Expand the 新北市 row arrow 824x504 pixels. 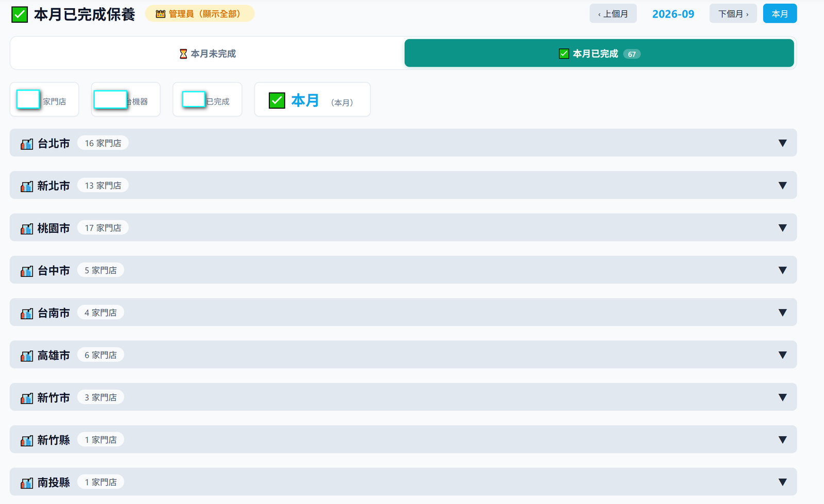pyautogui.click(x=782, y=185)
